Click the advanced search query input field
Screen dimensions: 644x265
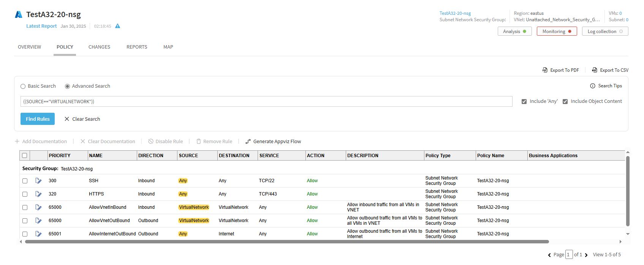(266, 102)
